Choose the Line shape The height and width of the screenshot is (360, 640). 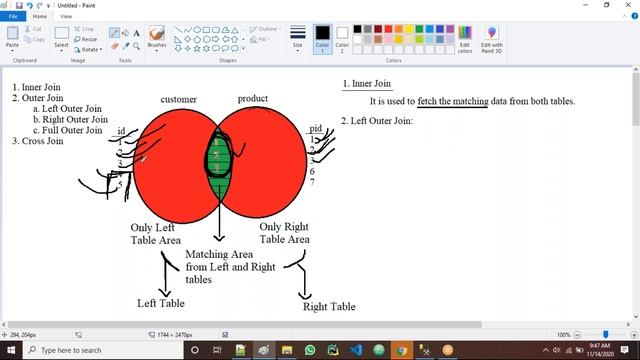[178, 30]
